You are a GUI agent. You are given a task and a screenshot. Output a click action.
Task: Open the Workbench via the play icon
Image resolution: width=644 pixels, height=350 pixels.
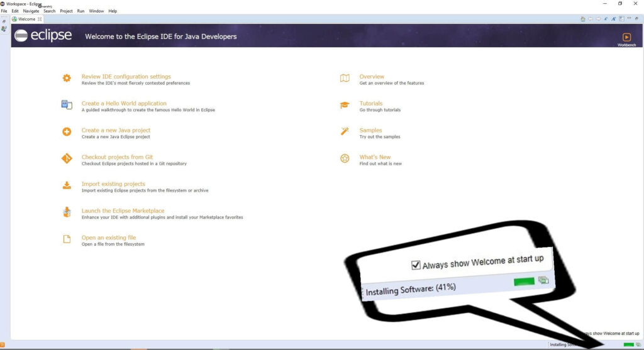click(x=626, y=37)
